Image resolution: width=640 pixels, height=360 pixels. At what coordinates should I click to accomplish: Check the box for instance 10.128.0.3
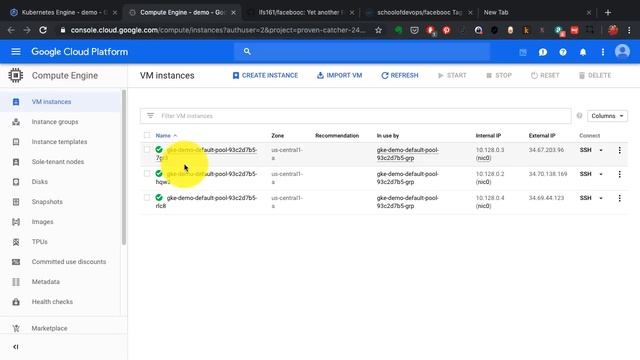[147, 149]
